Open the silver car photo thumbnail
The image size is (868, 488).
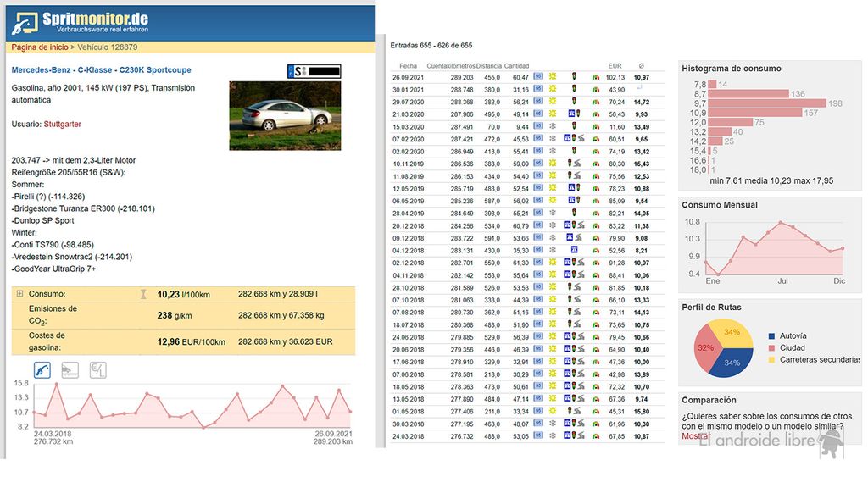click(285, 116)
